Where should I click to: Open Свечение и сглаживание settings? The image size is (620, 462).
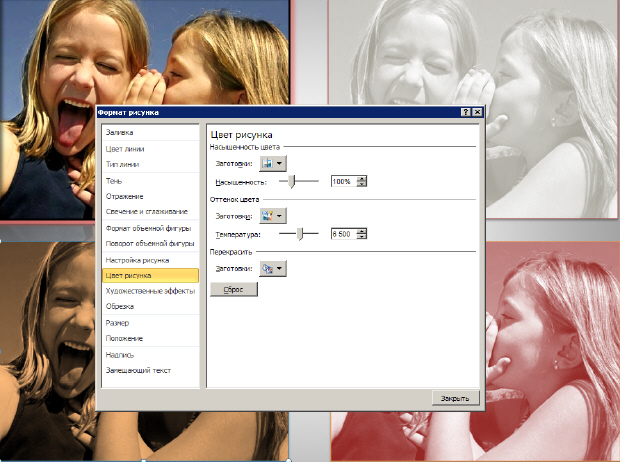[150, 212]
